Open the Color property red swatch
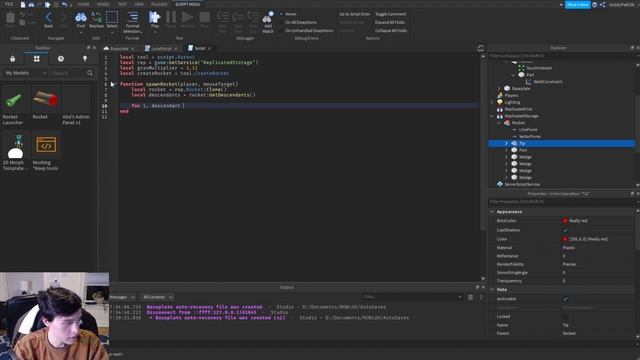Image resolution: width=640 pixels, height=360 pixels. point(565,239)
